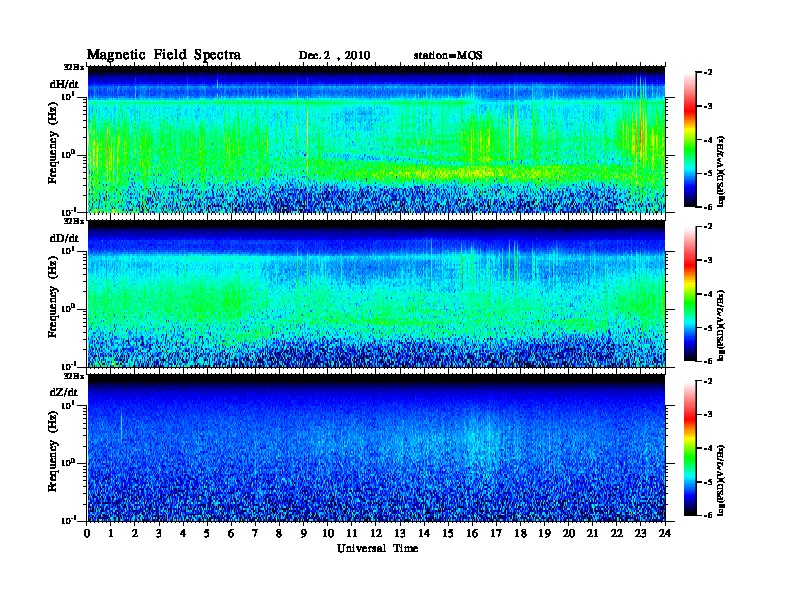Viewport: 792px width, 612px height.
Task: Click the log(PSD) label beside dZ/dt color bar
Action: 721,480
